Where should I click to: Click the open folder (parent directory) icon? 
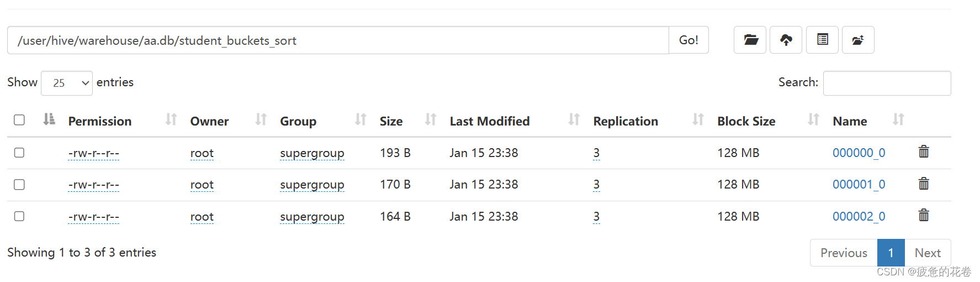pyautogui.click(x=750, y=40)
